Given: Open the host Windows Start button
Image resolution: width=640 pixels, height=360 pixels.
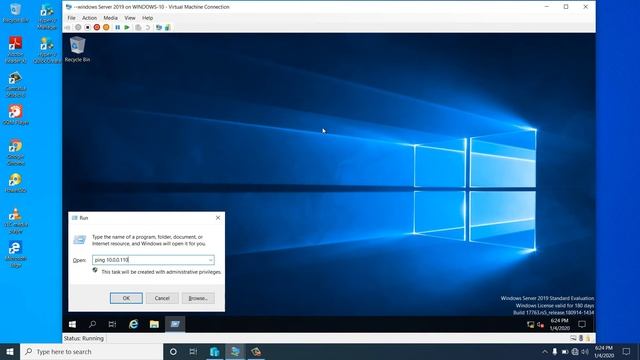Looking at the screenshot, I should tap(10, 351).
